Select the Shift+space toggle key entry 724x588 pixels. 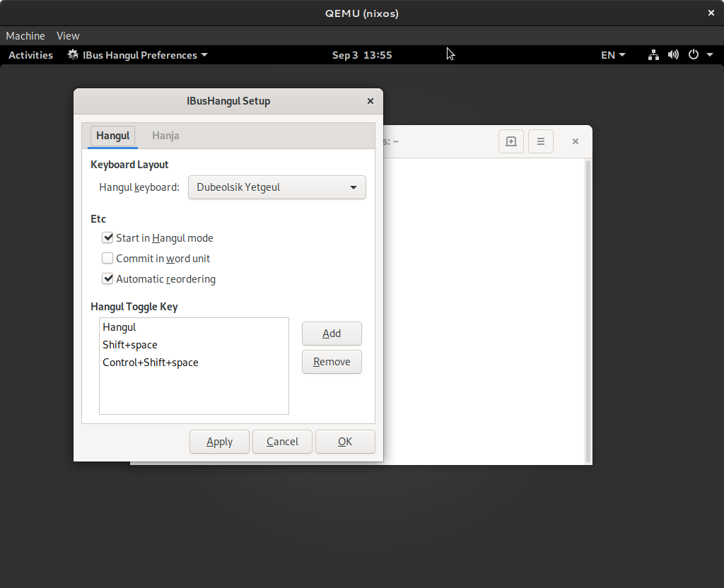pos(194,345)
